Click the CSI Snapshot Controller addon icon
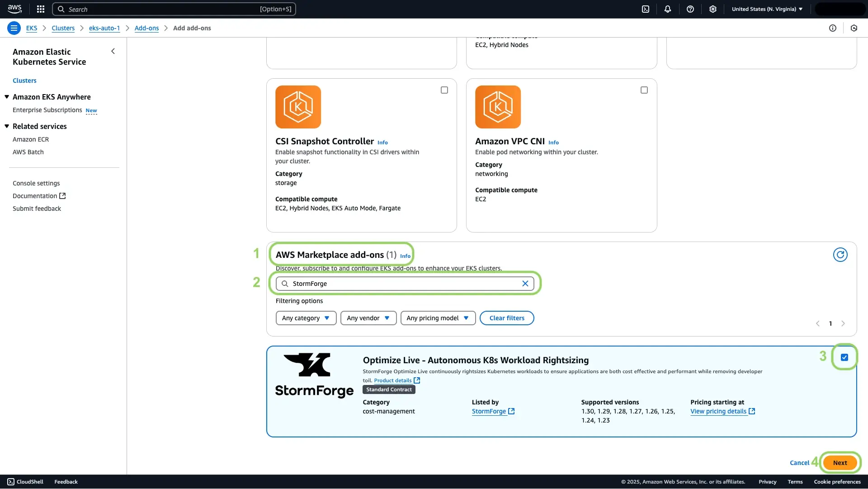Screen dimensions: 868x489 298,107
